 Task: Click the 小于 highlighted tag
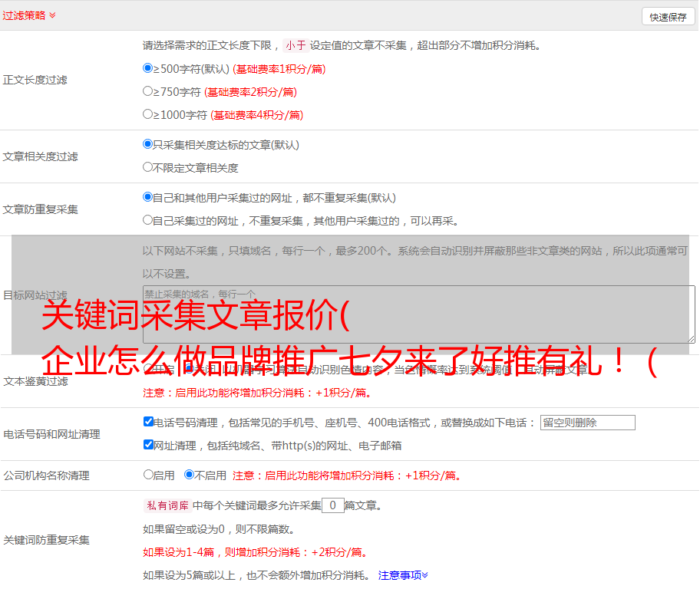pyautogui.click(x=296, y=45)
